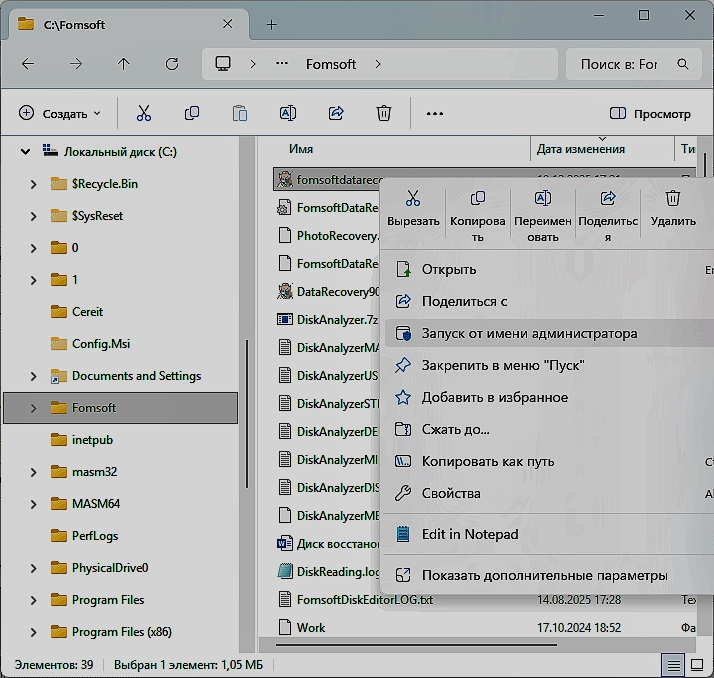The image size is (714, 678).
Task: Select the Config.Msi folder in the tree
Action: pos(90,344)
